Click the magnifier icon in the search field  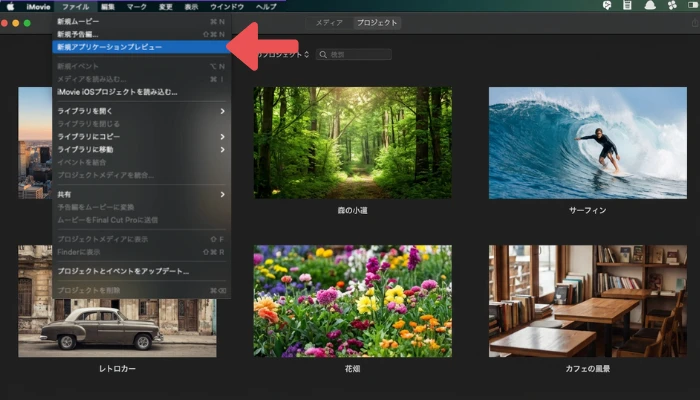[324, 54]
